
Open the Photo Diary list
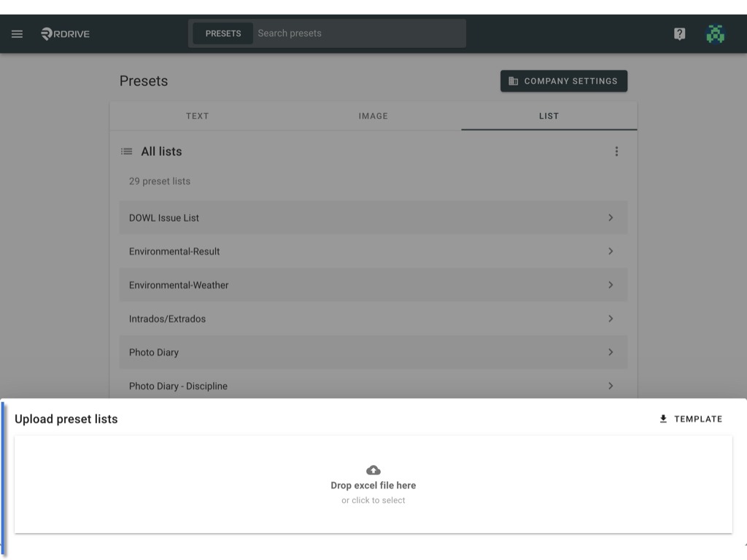373,352
